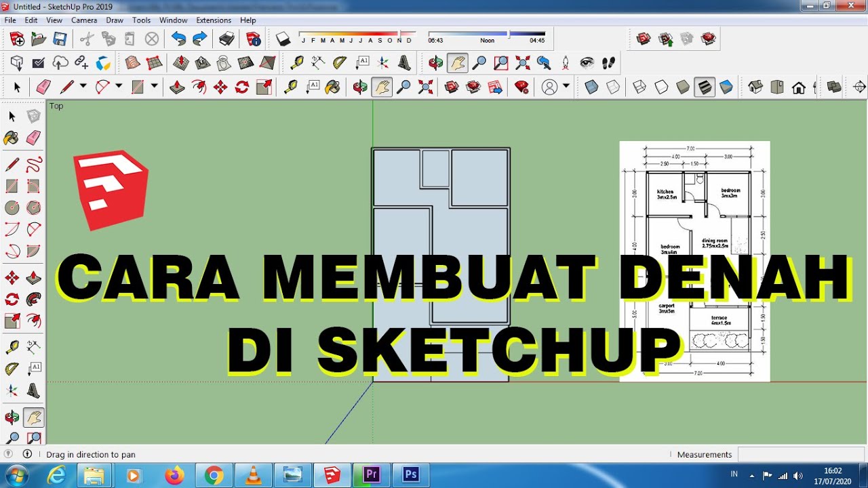Expand the Arc tool dropdown arrow

pos(119,86)
